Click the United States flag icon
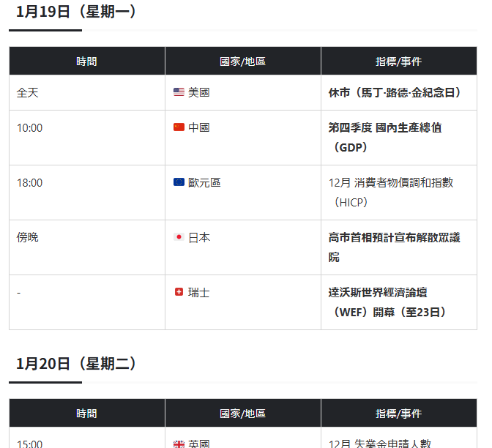The width and height of the screenshot is (492, 448). pos(179,92)
